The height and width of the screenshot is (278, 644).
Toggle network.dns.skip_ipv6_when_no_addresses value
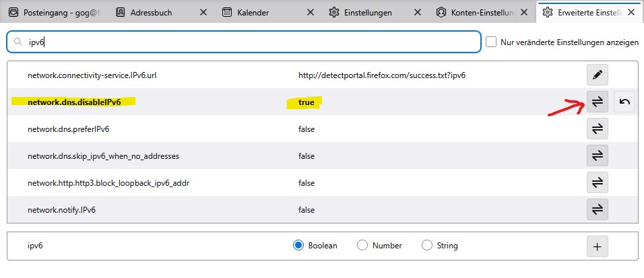point(597,155)
